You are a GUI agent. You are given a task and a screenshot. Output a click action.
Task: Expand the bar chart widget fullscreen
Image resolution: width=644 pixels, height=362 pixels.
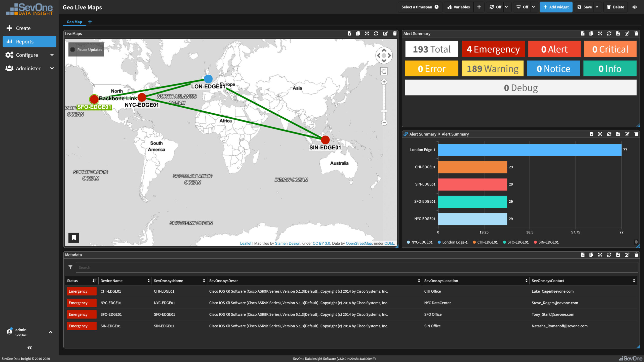coord(600,134)
